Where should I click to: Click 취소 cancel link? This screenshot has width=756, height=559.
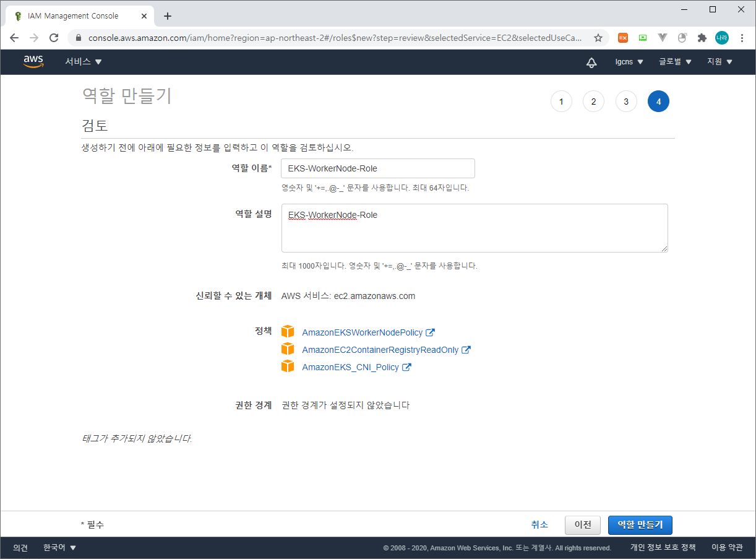(539, 524)
